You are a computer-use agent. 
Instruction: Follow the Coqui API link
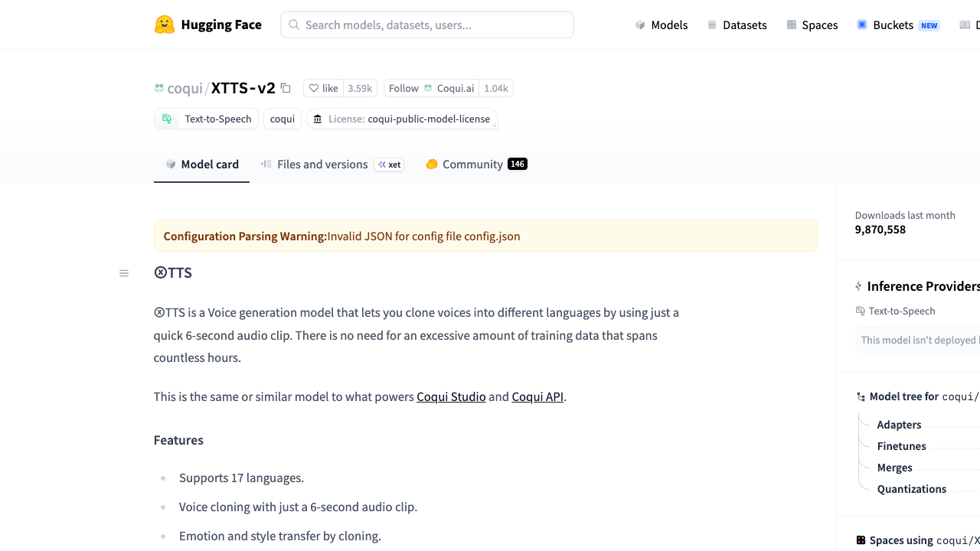[537, 396]
